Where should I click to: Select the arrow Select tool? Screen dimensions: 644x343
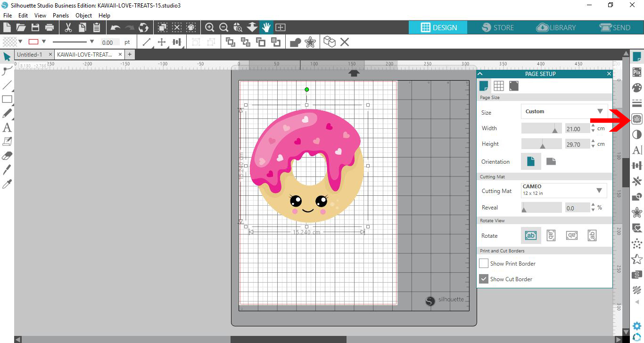coord(7,57)
